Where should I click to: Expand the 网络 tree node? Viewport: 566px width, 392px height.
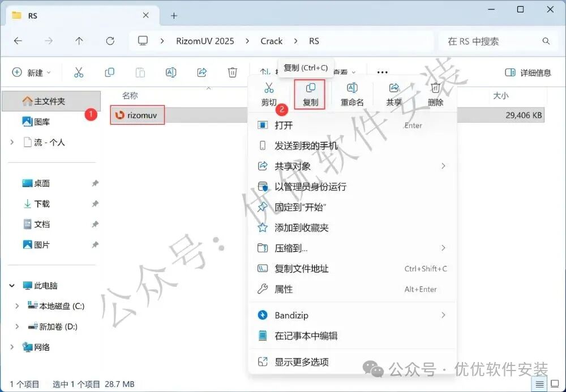click(x=12, y=347)
